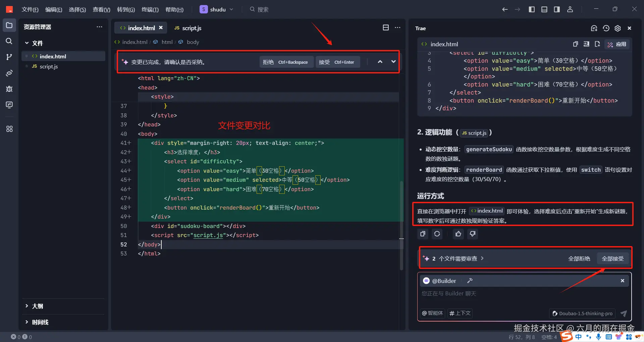Regenerate the AI response
This screenshot has height=342, width=644.
pos(437,234)
